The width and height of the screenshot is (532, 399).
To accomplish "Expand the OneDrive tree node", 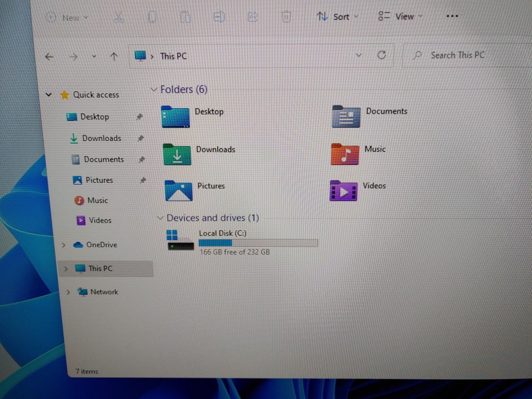I will point(64,245).
